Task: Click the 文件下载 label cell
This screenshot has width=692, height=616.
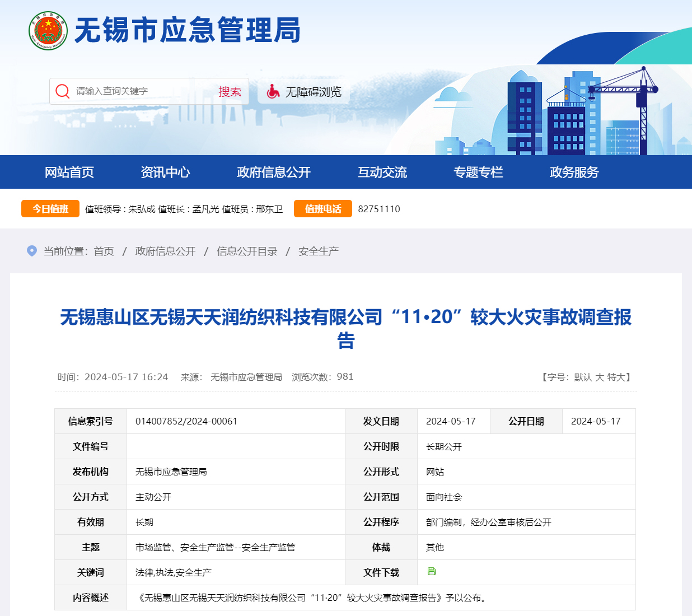Action: [381, 572]
